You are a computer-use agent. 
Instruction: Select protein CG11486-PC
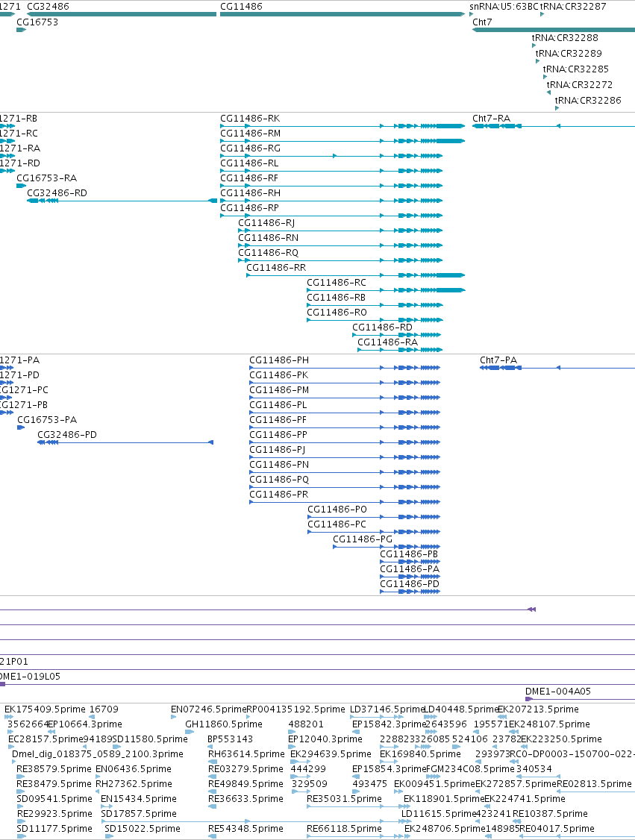click(374, 532)
